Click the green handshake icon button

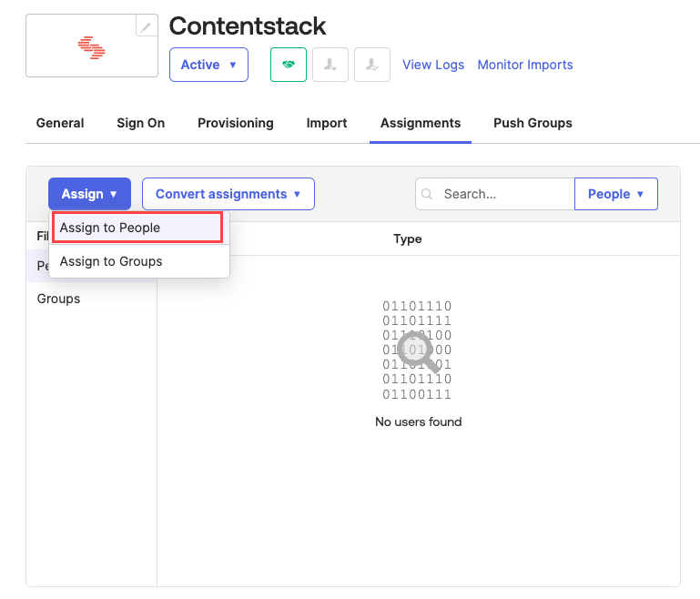(289, 65)
